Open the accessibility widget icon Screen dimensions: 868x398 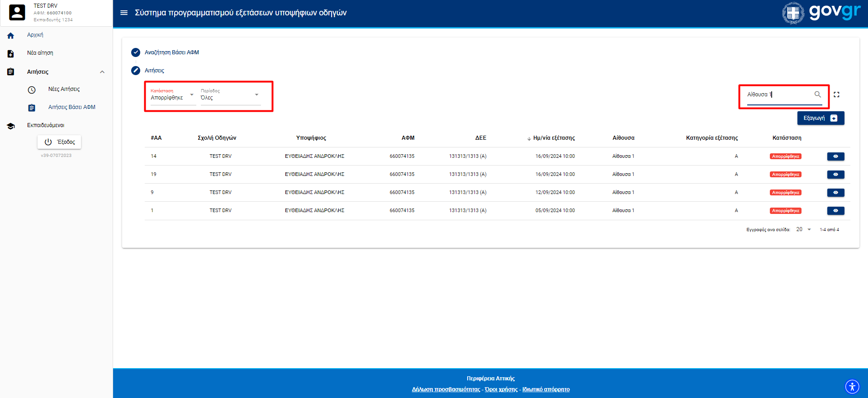(852, 387)
